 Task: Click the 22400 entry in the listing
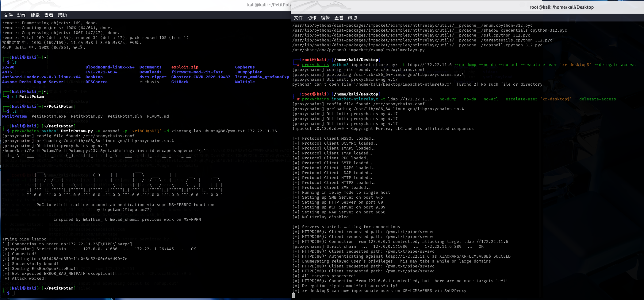(8, 67)
